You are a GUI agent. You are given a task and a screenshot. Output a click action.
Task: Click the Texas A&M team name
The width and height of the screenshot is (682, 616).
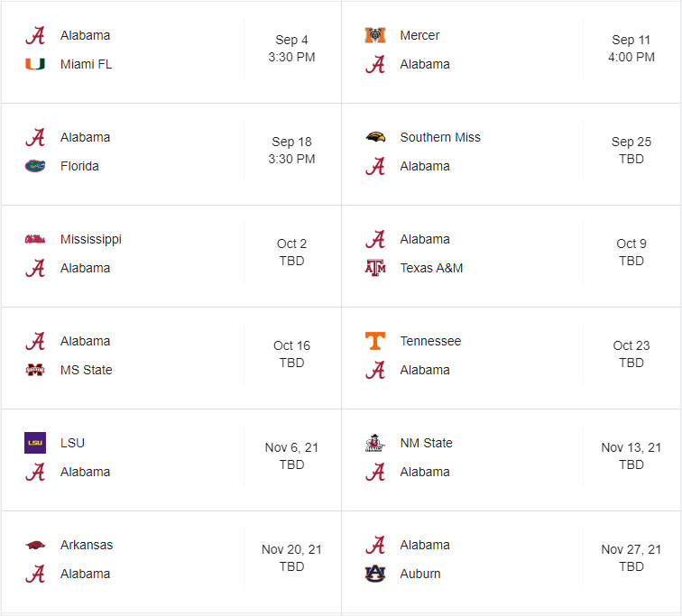431,268
